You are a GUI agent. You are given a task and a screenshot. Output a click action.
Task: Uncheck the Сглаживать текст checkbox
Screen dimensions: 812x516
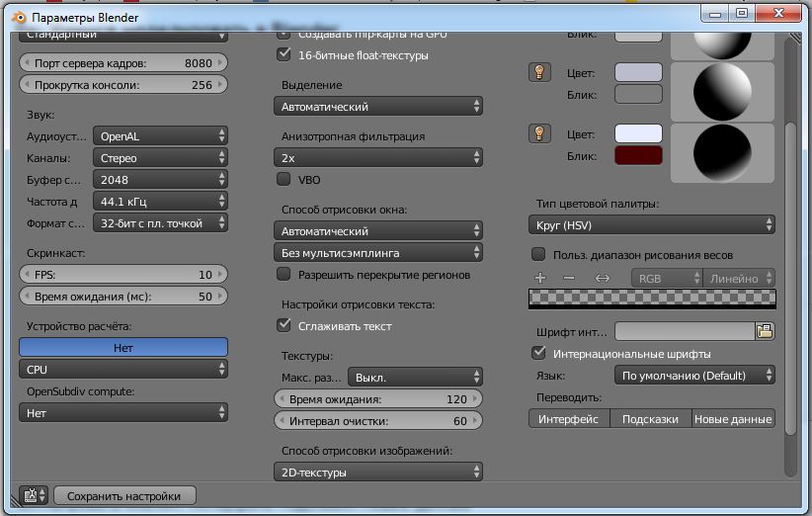[284, 325]
